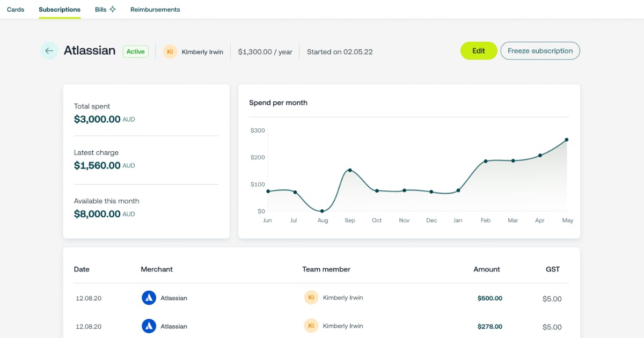Click the KI avatar in the second table row
The width and height of the screenshot is (644, 338).
[x=311, y=325]
